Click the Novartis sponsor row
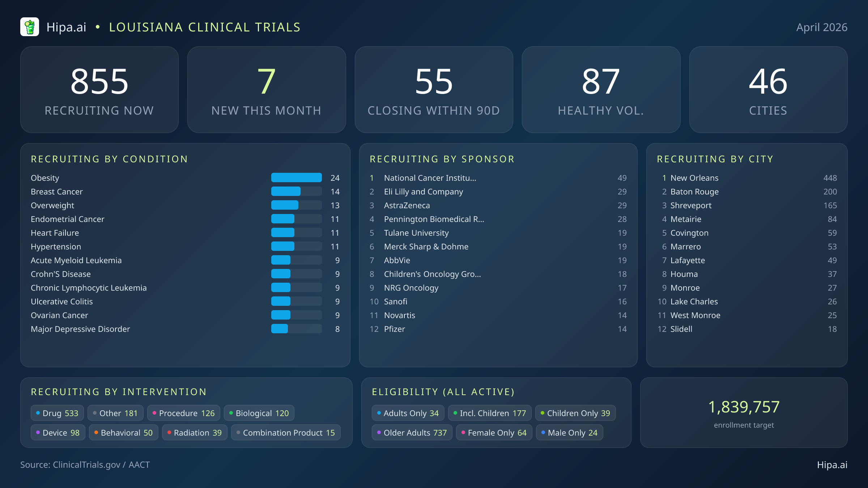 click(x=498, y=315)
